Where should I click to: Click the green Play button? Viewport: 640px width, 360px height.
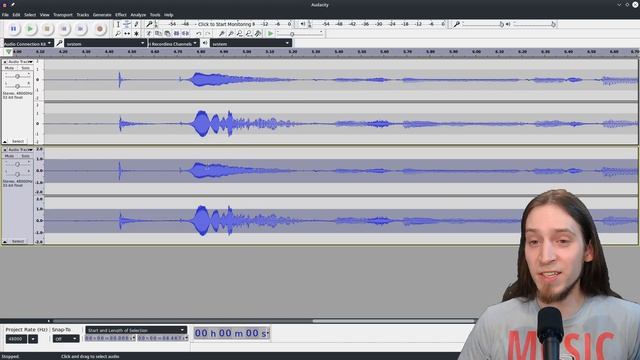(30, 29)
